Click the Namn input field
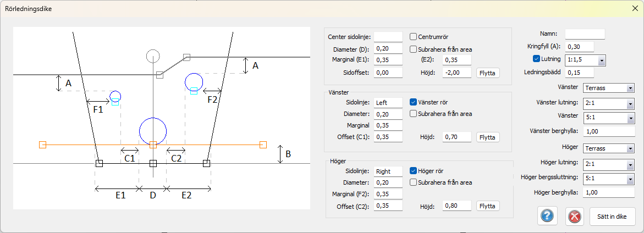This screenshot has width=644, height=233. [585, 34]
